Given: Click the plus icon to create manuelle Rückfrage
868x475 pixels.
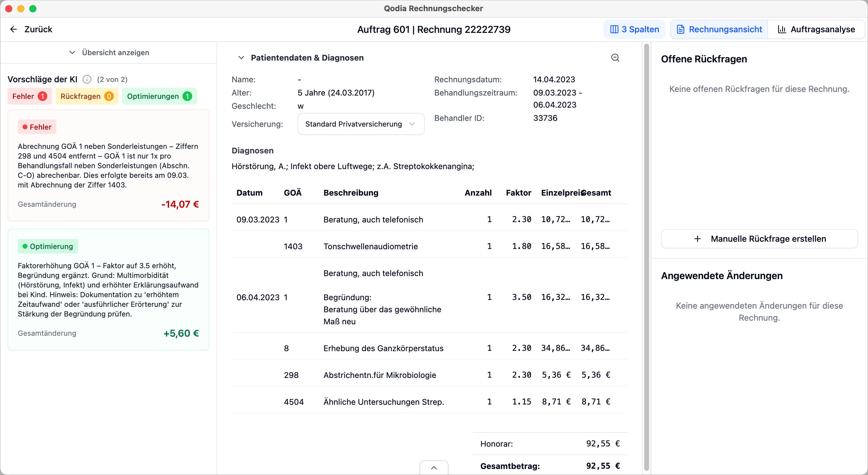Looking at the screenshot, I should click(x=697, y=239).
